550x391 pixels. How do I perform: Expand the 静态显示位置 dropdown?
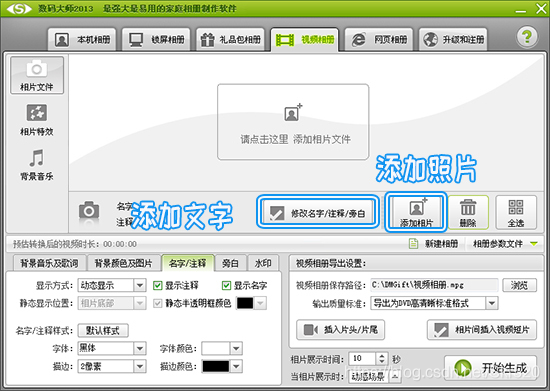140,303
